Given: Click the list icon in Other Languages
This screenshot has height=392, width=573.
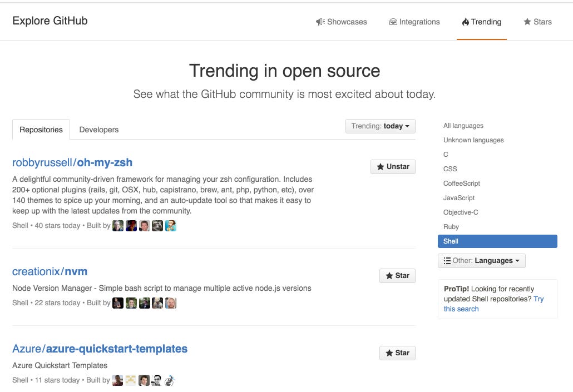Looking at the screenshot, I should (447, 261).
